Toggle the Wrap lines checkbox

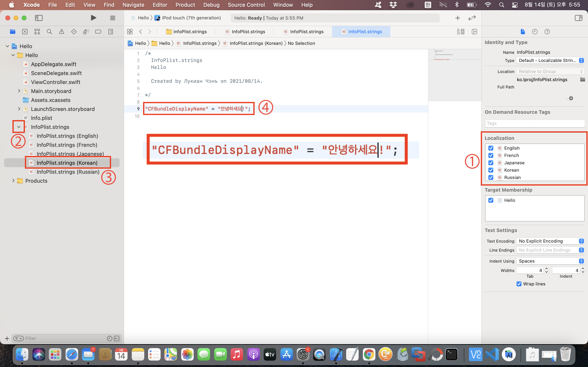click(x=519, y=284)
